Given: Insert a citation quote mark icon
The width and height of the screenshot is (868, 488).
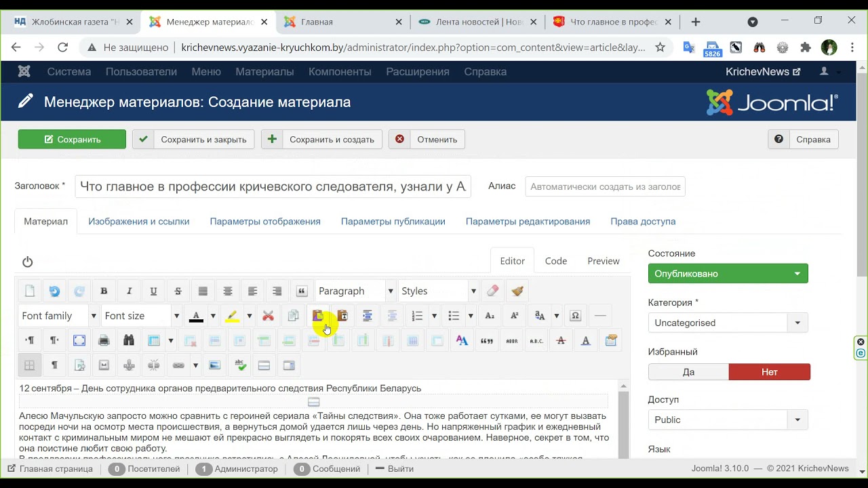Looking at the screenshot, I should pos(487,340).
